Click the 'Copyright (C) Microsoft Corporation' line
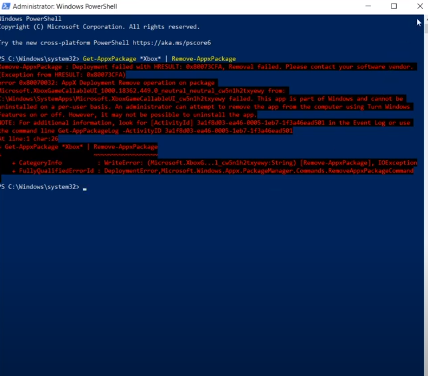Image resolution: width=428 pixels, height=376 pixels. point(99,27)
